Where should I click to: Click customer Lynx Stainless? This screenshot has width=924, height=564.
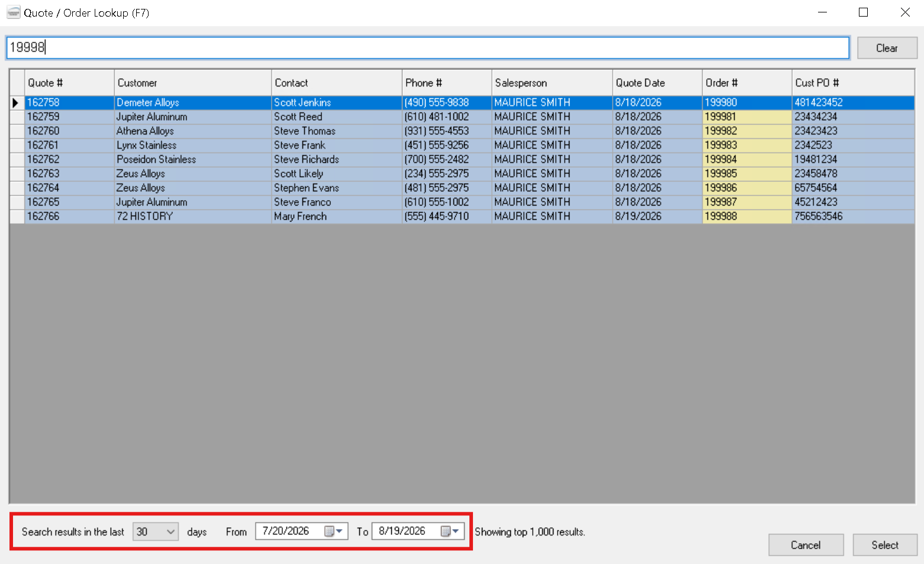tap(193, 145)
